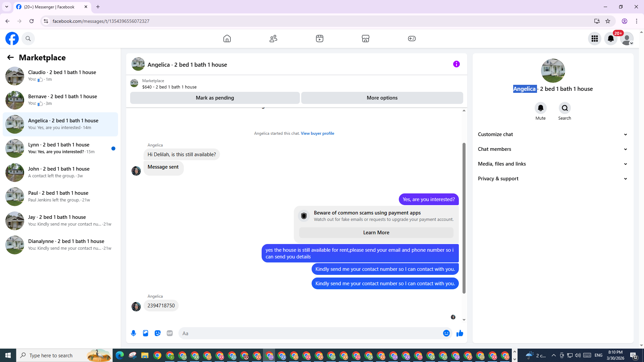Open the Facebook apps grid menu
This screenshot has width=644, height=362.
pyautogui.click(x=594, y=39)
